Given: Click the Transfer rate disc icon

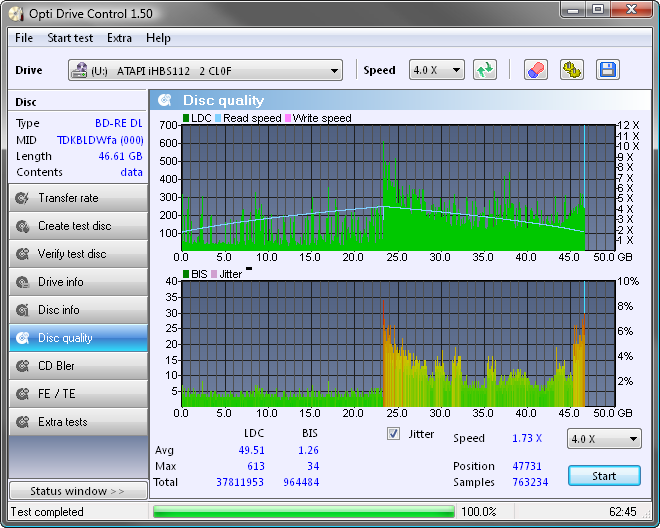Looking at the screenshot, I should point(22,198).
